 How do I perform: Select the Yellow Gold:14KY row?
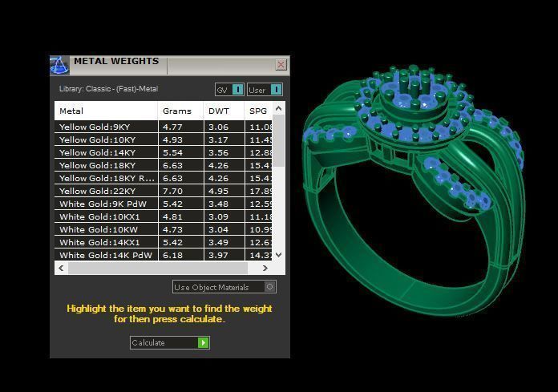pos(164,152)
